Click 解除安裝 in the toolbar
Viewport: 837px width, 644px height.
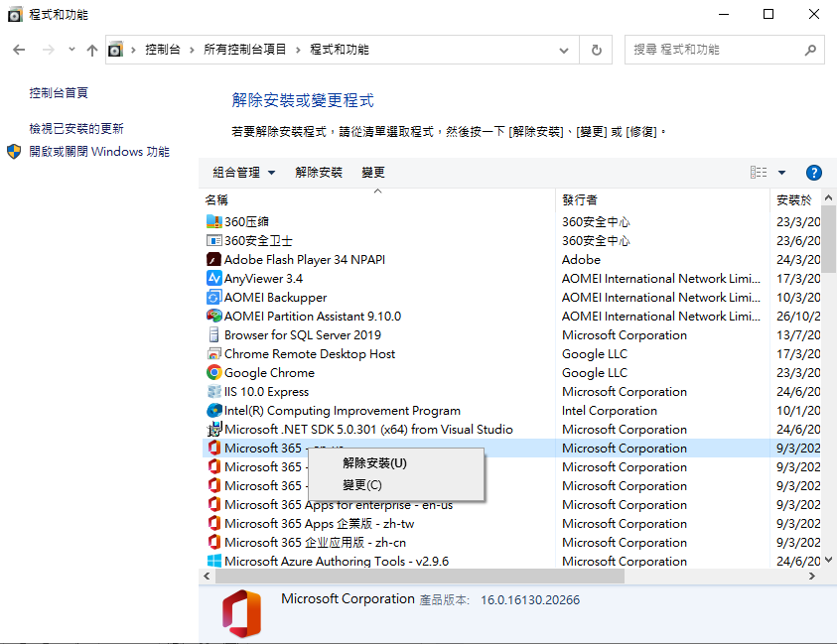(x=319, y=173)
